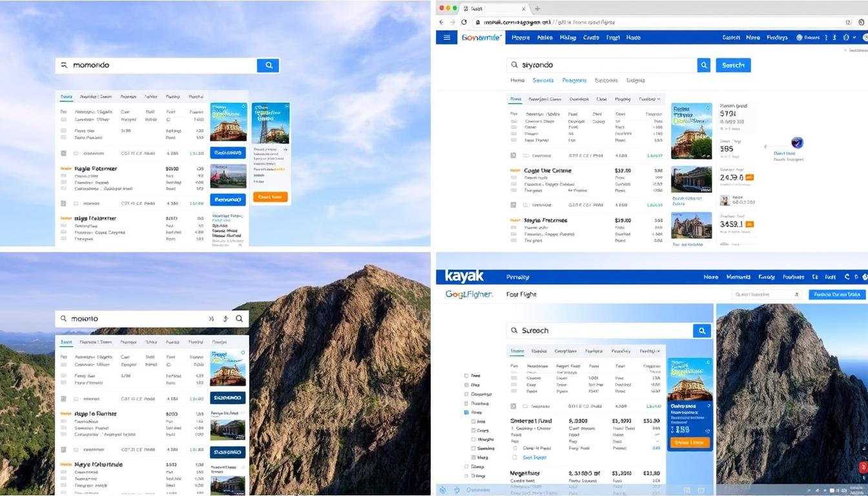868x496 pixels.
Task: Click the GogLFligher logo under kayak
Action: (x=469, y=294)
